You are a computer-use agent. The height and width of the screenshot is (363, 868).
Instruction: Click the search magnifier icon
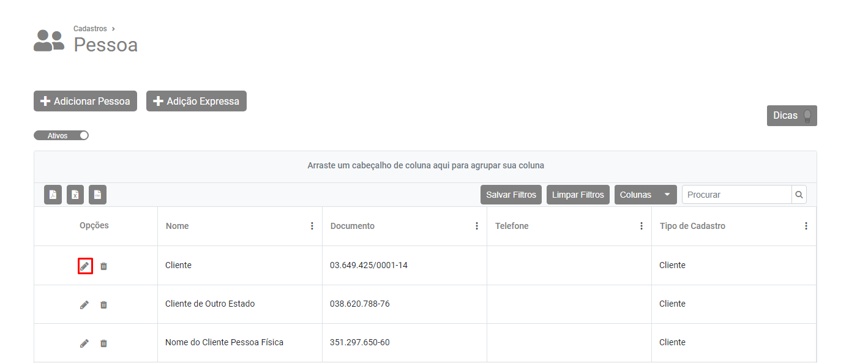[799, 195]
